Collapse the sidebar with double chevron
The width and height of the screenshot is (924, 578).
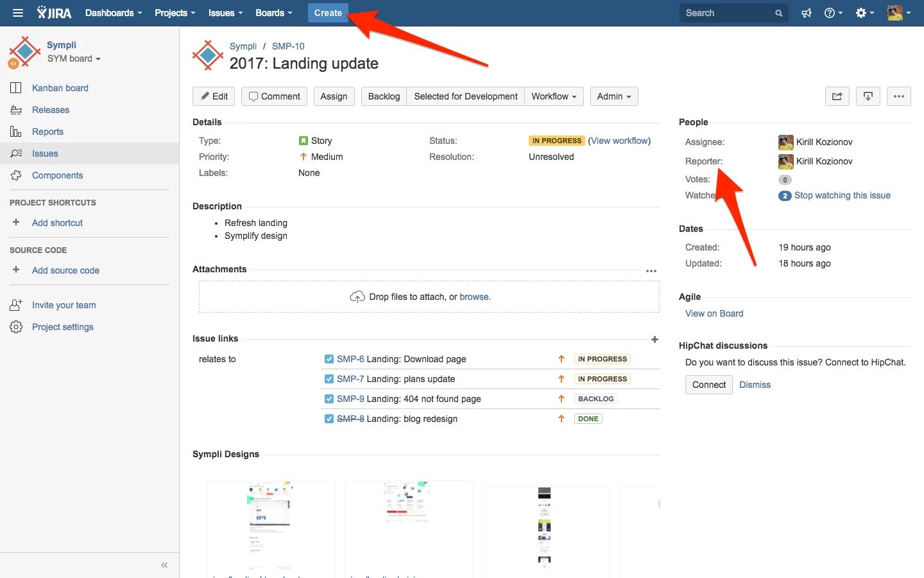(x=164, y=565)
